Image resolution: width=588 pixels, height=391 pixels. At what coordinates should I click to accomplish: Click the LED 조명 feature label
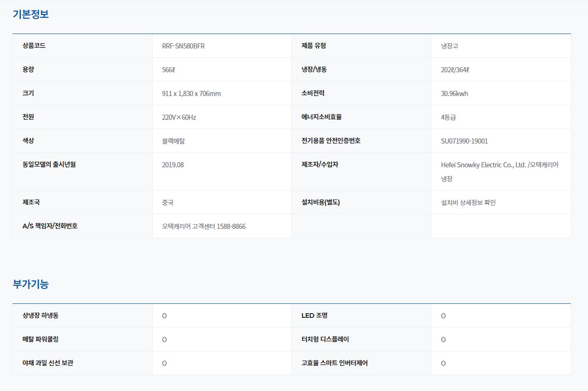tap(314, 316)
